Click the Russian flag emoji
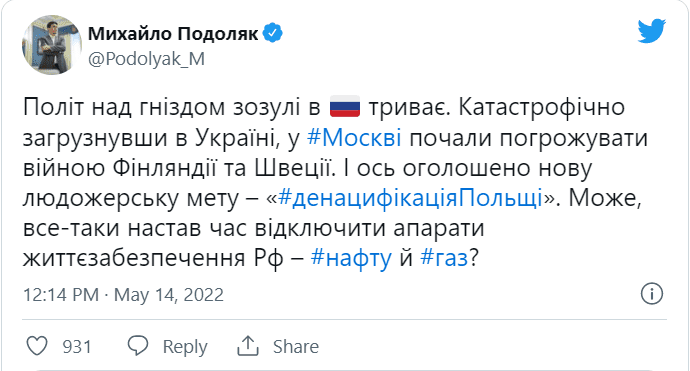The image size is (690, 371). coord(345,107)
